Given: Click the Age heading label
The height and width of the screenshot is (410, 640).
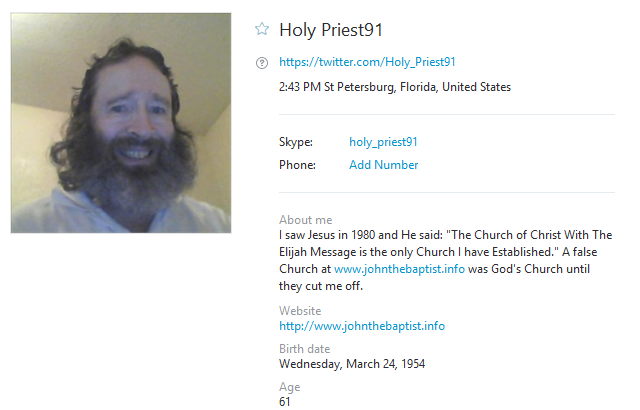Looking at the screenshot, I should coord(289,387).
